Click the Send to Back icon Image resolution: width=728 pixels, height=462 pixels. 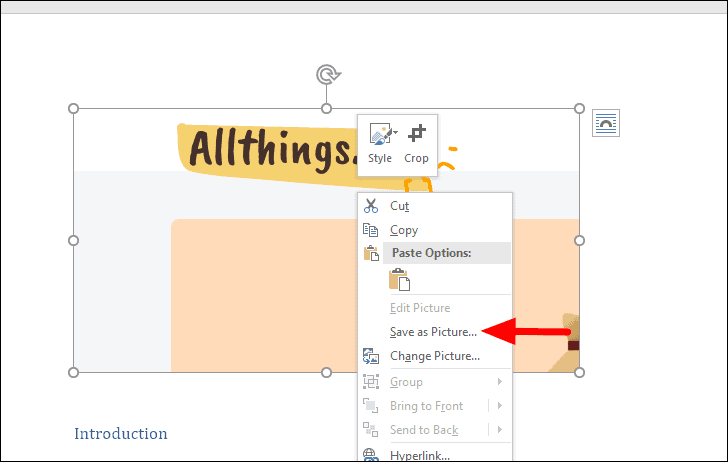(371, 429)
